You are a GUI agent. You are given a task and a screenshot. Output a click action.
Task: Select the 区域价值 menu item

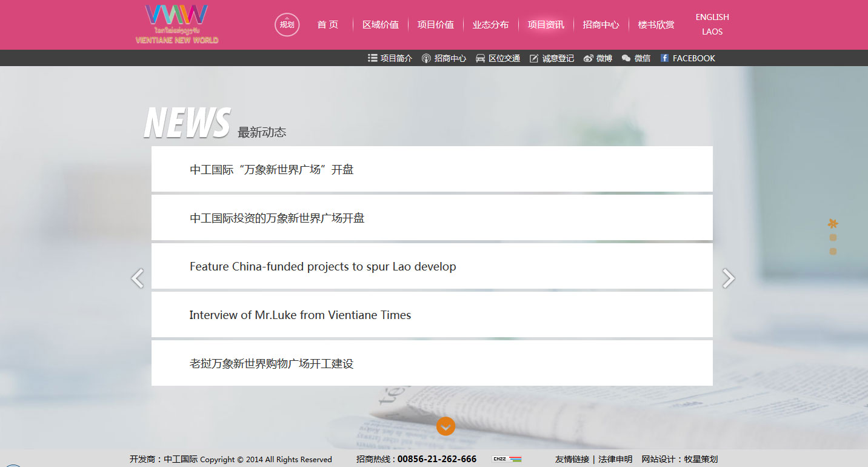381,25
